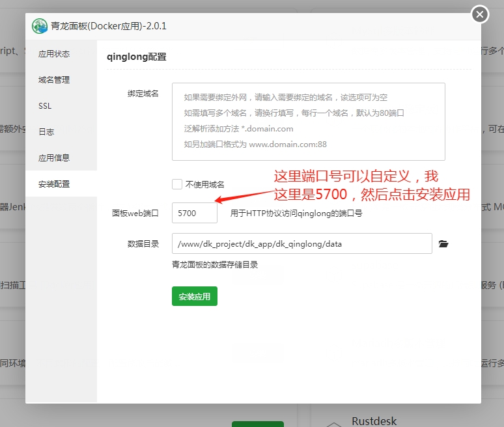This screenshot has width=504, height=427.
Task: Click the Qinglong panel logo icon
Action: pos(40,27)
